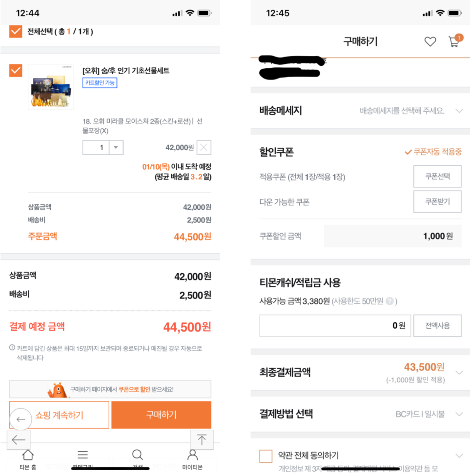Remove item with the X button
This screenshot has width=470, height=476.
coord(204,148)
